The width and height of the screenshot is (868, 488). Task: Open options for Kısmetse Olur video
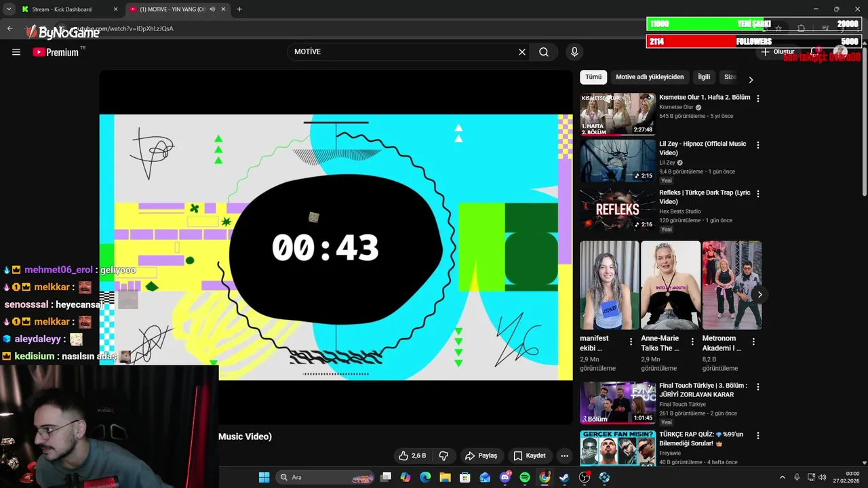tap(757, 98)
